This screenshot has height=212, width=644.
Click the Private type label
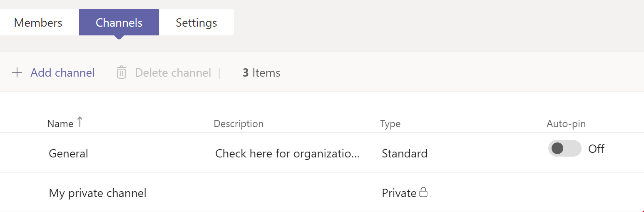399,193
